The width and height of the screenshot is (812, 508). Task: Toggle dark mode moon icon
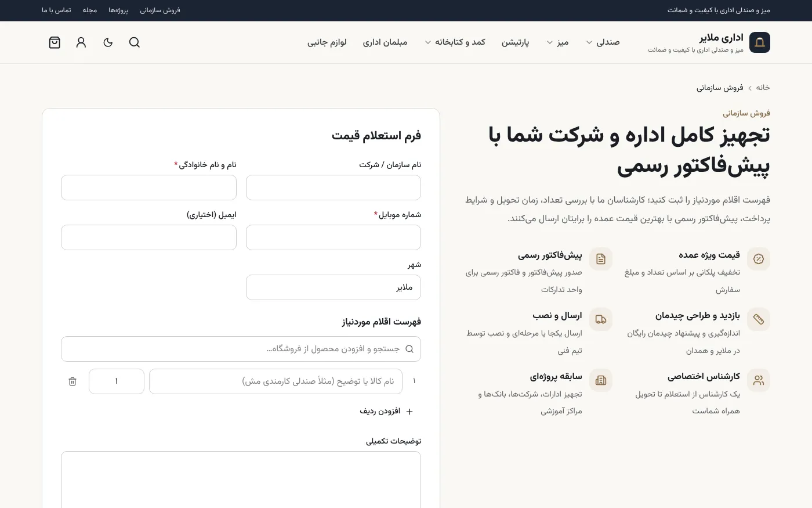[x=108, y=42]
